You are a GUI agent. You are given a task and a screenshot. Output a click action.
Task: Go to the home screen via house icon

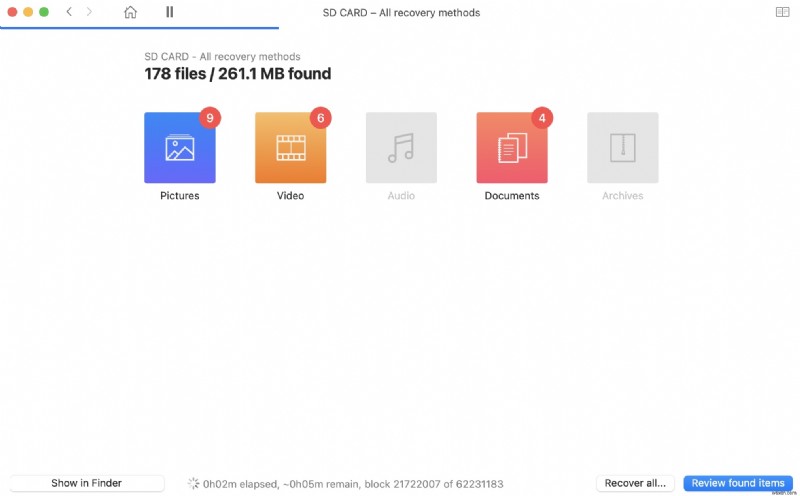[131, 12]
